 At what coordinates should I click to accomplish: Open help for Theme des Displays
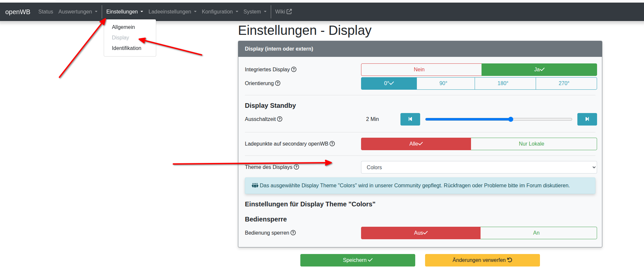tap(296, 167)
